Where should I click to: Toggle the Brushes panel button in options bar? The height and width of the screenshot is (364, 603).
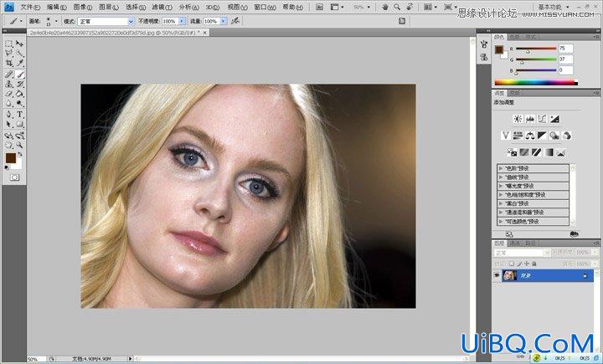pos(402,21)
